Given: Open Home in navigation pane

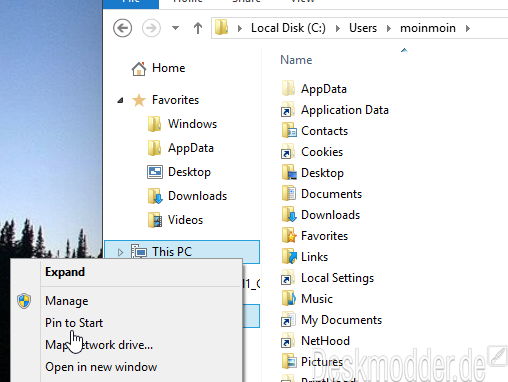Looking at the screenshot, I should tap(168, 68).
